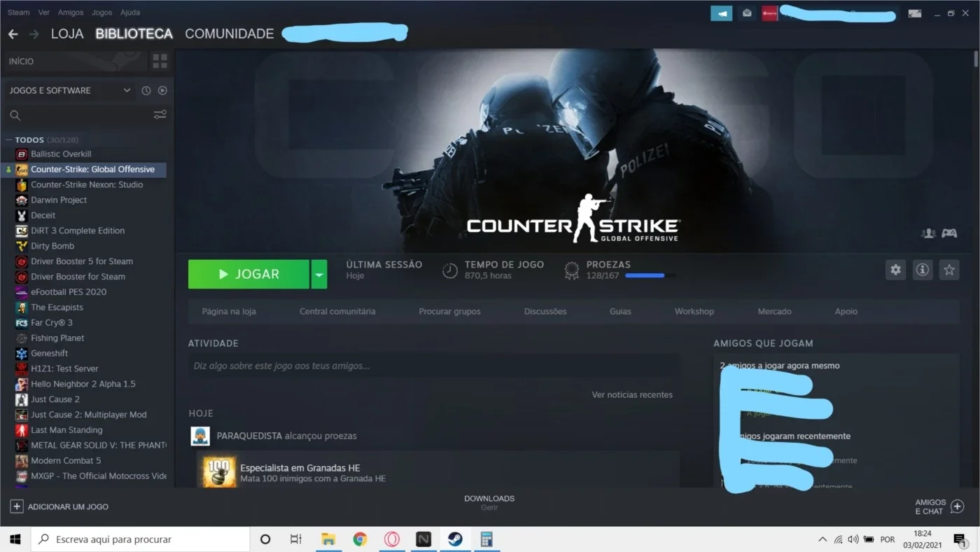This screenshot has width=980, height=552.
Task: Open Google Chrome from the taskbar
Action: click(x=360, y=539)
